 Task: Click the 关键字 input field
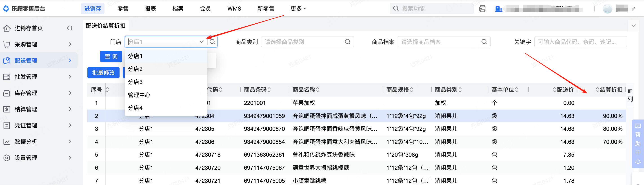[580, 42]
